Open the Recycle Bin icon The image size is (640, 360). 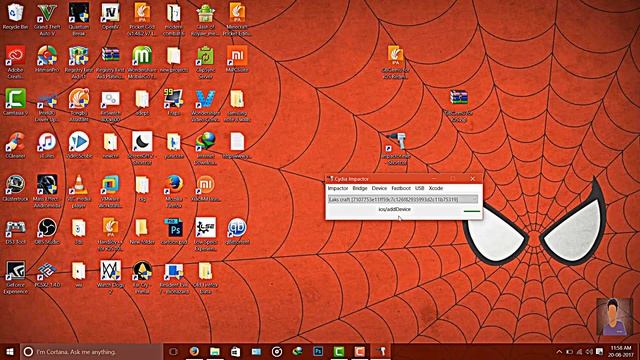[x=16, y=16]
